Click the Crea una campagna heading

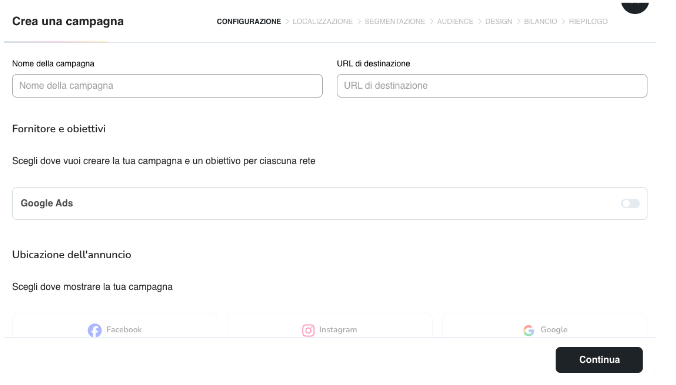(x=68, y=21)
